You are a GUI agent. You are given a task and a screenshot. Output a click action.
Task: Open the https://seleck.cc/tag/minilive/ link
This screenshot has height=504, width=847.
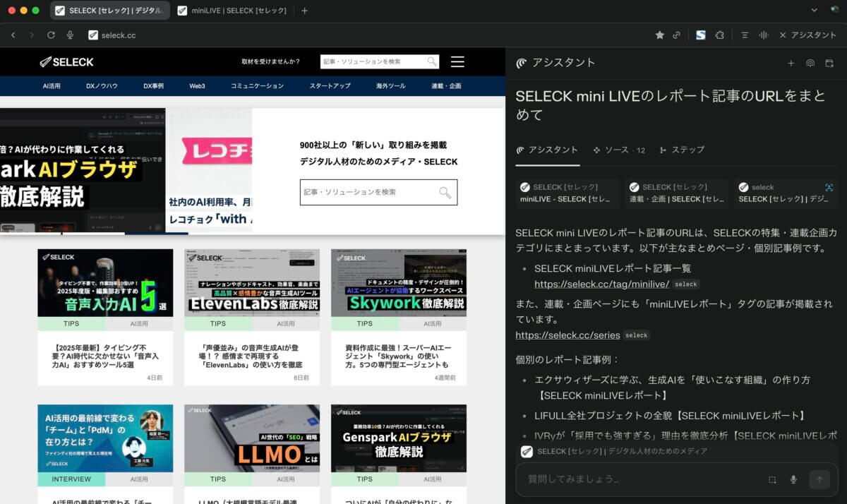(x=601, y=284)
